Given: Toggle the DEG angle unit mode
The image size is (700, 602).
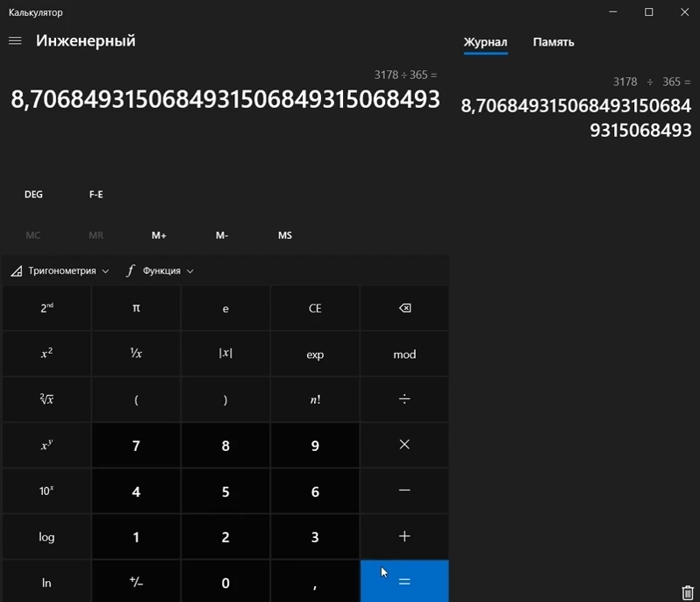Looking at the screenshot, I should (x=33, y=195).
